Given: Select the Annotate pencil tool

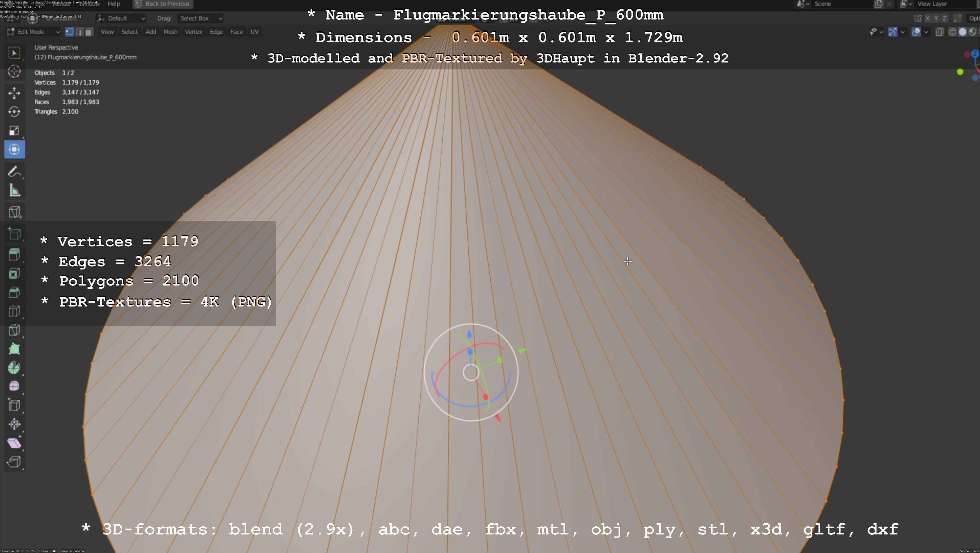Looking at the screenshot, I should pyautogui.click(x=14, y=171).
